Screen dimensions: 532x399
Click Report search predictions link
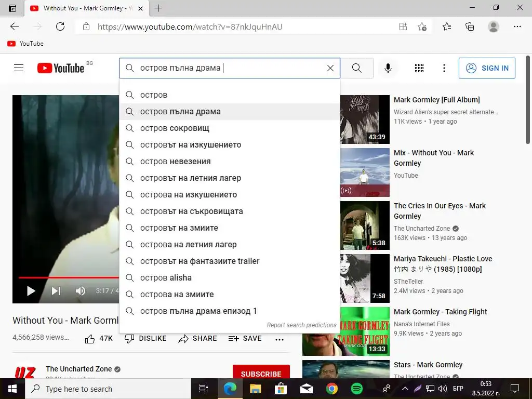point(301,325)
